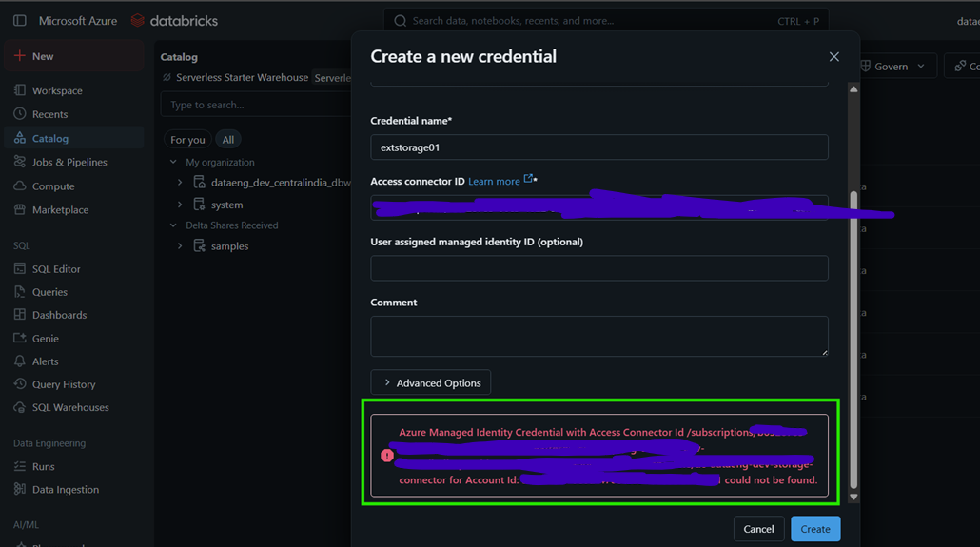Click the Dashboards icon
This screenshot has height=547, width=980.
20,315
